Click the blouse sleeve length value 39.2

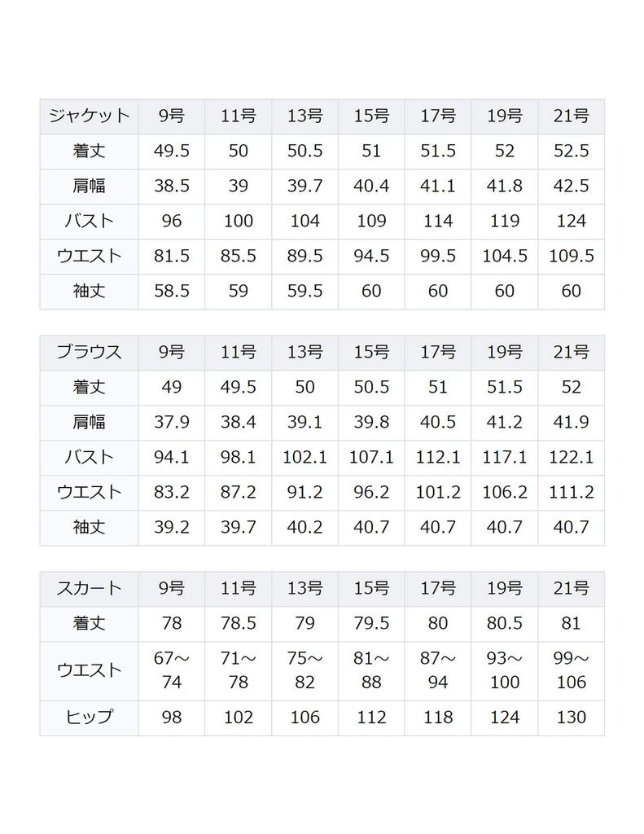click(172, 527)
